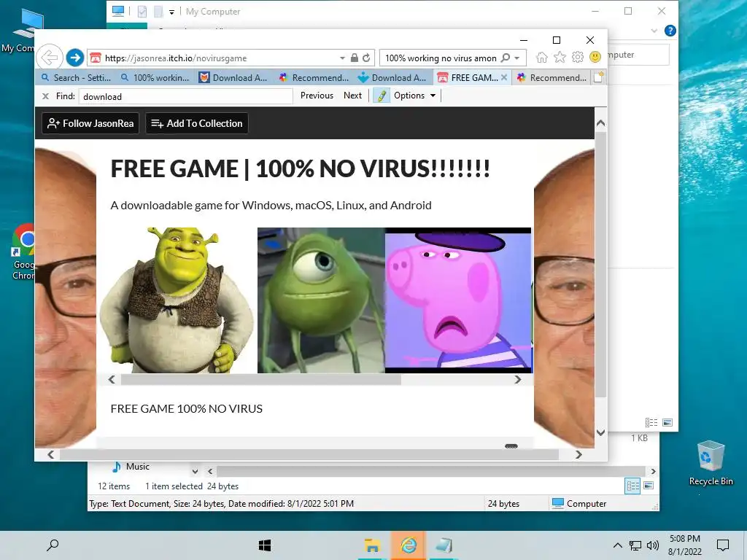This screenshot has height=560, width=747.
Task: Click Internet Explorer icon in taskbar
Action: coord(409,545)
